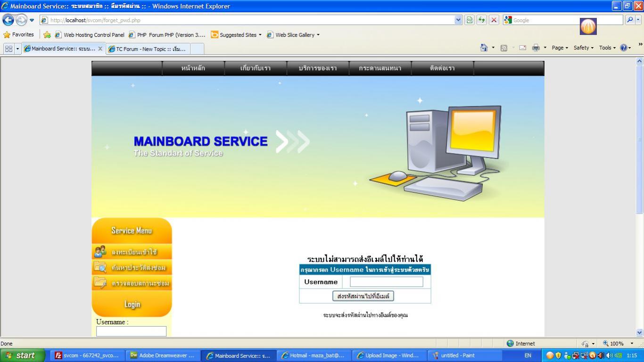The height and width of the screenshot is (362, 644).
Task: Focus the Username field in the password recovery form
Action: [x=386, y=282]
